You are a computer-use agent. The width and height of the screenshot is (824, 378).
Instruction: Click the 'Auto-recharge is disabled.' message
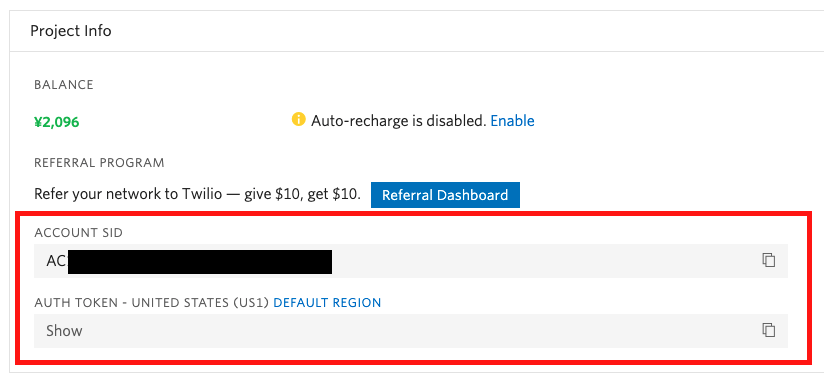(x=398, y=121)
